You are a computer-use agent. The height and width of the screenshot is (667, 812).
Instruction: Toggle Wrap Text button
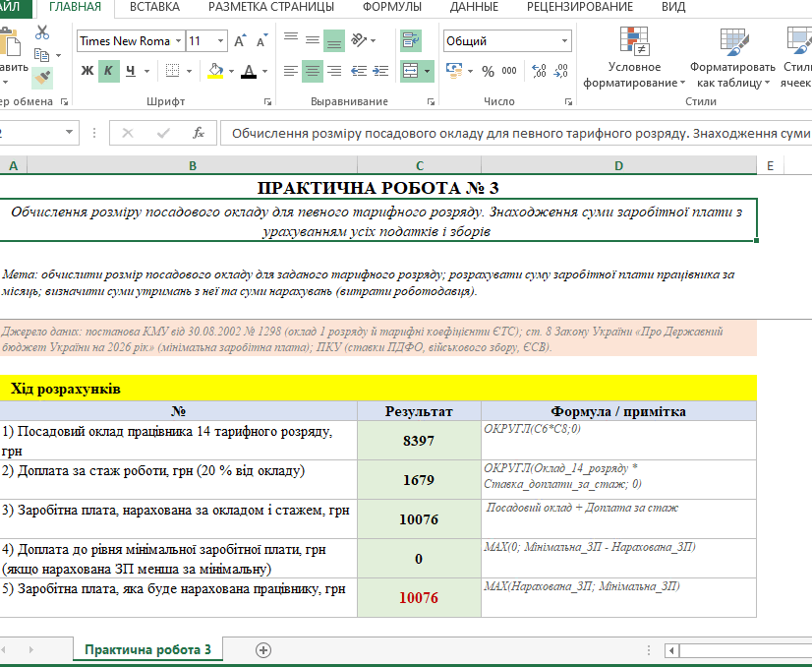[411, 40]
